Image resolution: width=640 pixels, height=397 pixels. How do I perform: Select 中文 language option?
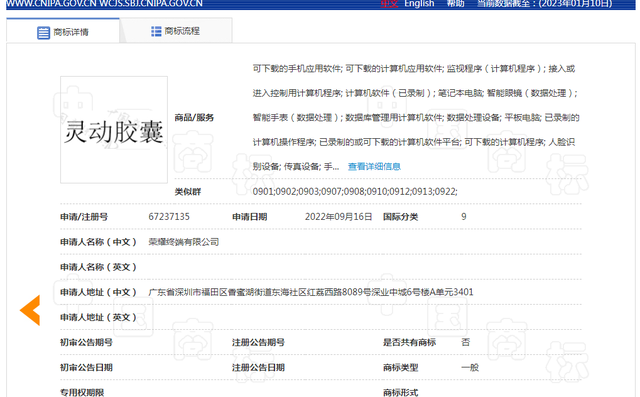pyautogui.click(x=389, y=4)
